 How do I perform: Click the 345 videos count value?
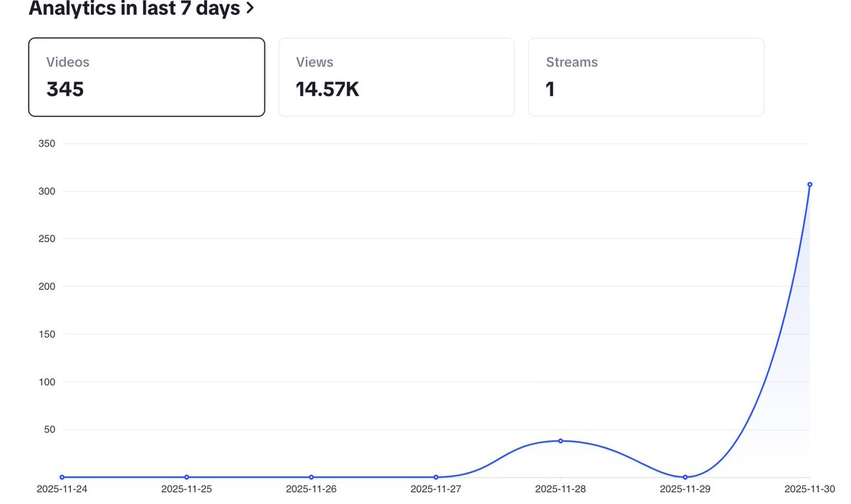click(65, 89)
